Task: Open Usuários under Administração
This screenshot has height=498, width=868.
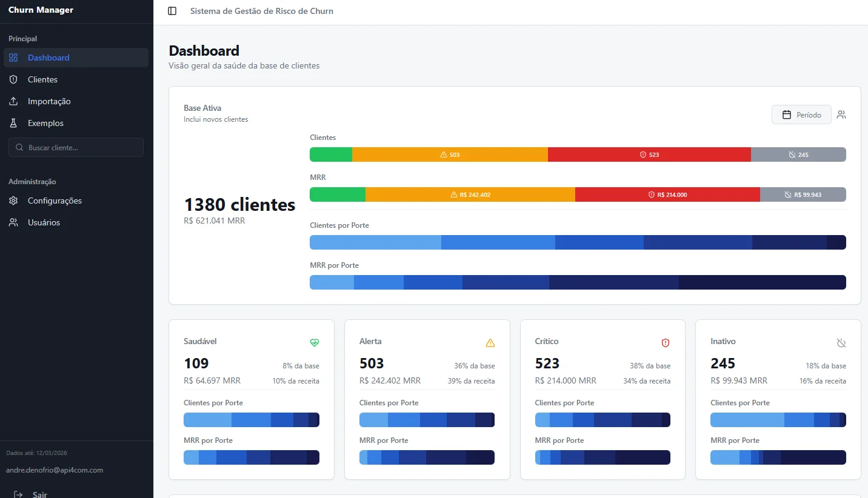Action: pyautogui.click(x=76, y=222)
